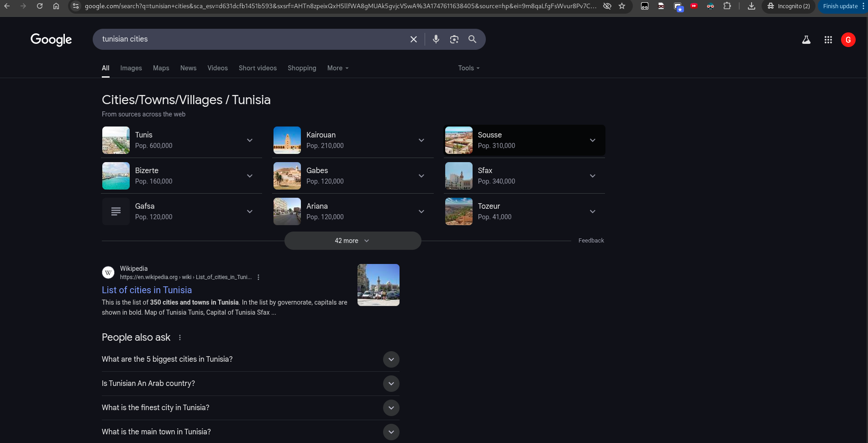
Task: Click the Wikipedia result thumbnail image
Action: [x=378, y=285]
